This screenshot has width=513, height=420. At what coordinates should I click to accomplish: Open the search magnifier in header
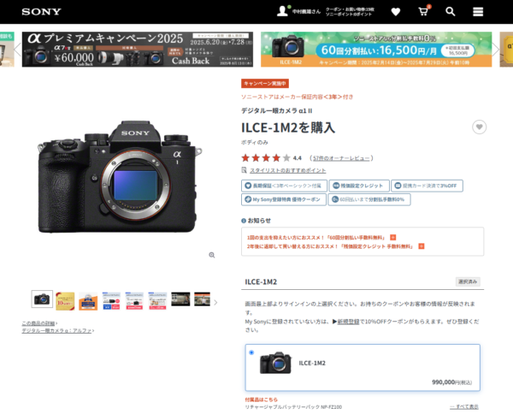tap(451, 11)
